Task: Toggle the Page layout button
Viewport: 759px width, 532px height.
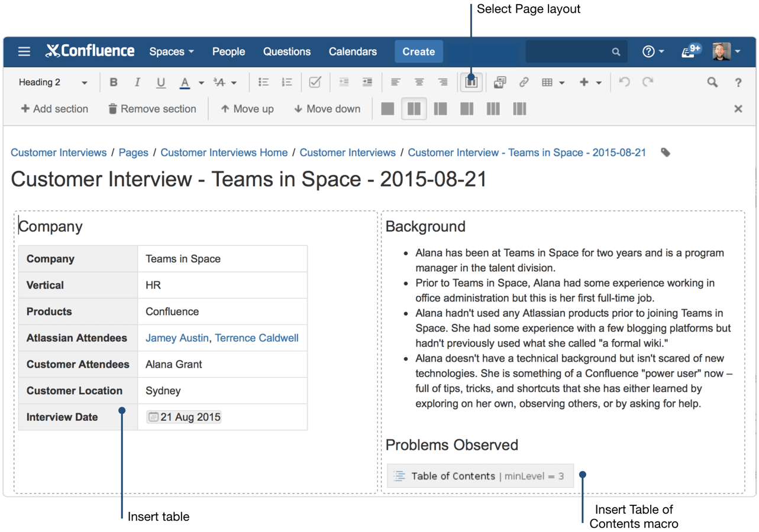Action: point(471,82)
